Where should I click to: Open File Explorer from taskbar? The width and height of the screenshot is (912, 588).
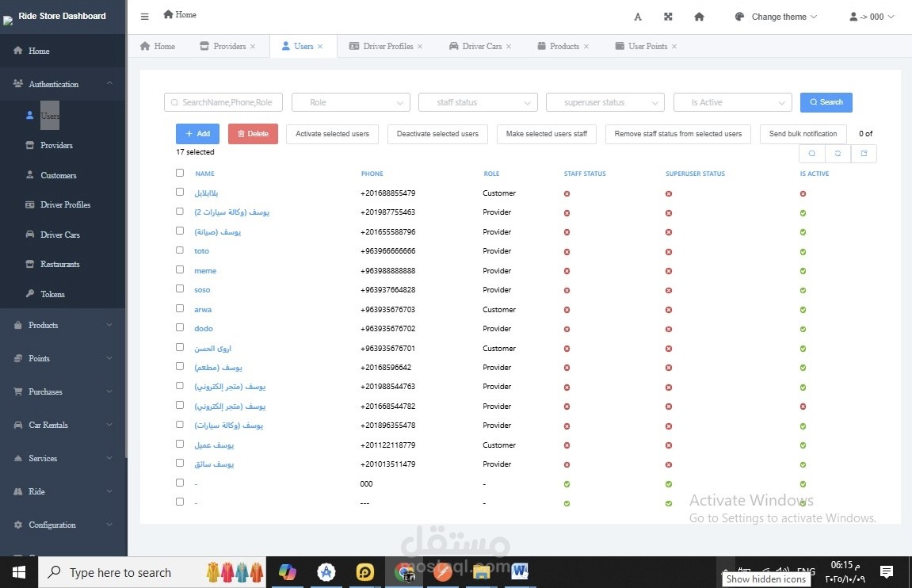pos(481,572)
